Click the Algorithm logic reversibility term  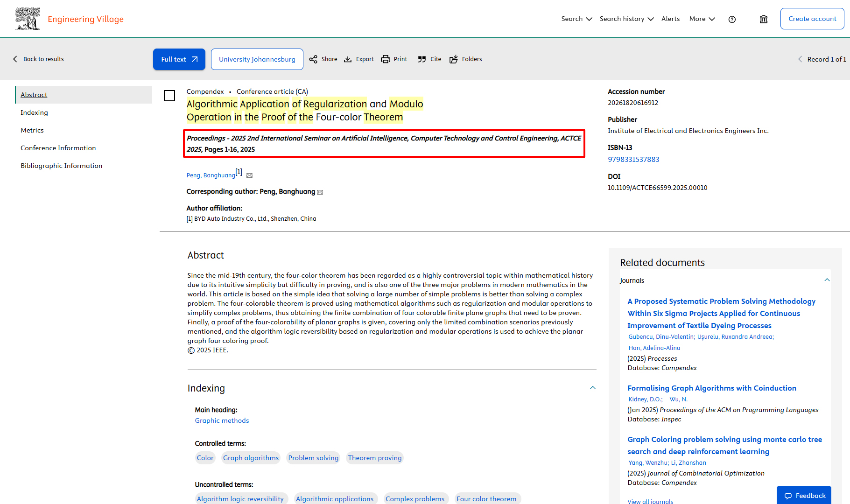point(240,498)
